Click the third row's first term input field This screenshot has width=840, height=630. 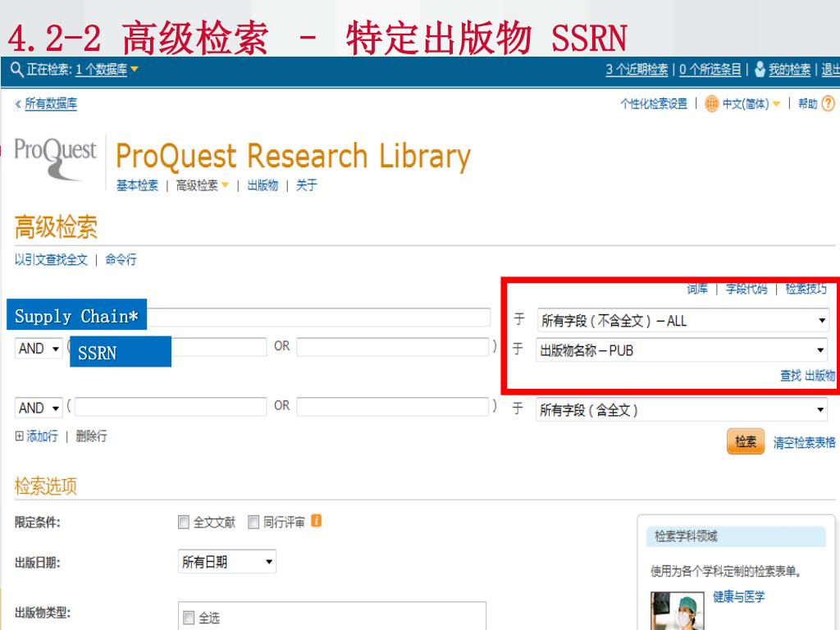171,407
